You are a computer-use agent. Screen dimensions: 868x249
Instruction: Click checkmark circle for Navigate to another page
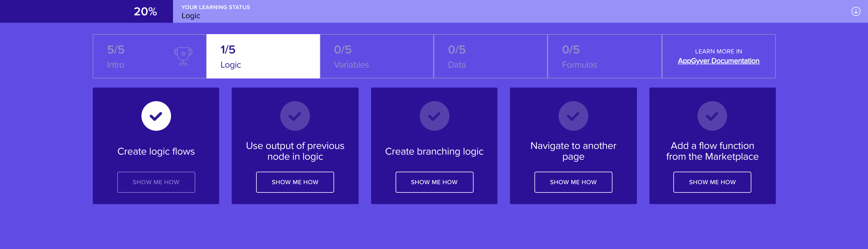[x=573, y=116]
